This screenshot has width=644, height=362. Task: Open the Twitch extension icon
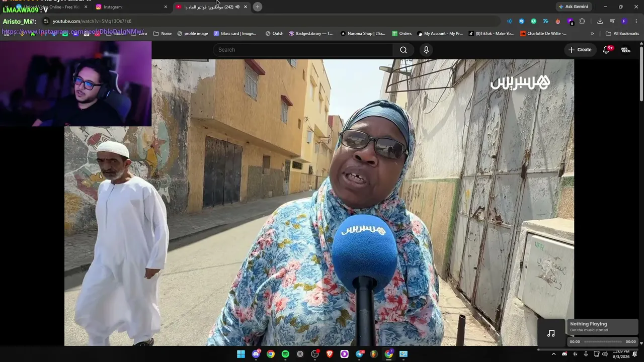tap(570, 21)
